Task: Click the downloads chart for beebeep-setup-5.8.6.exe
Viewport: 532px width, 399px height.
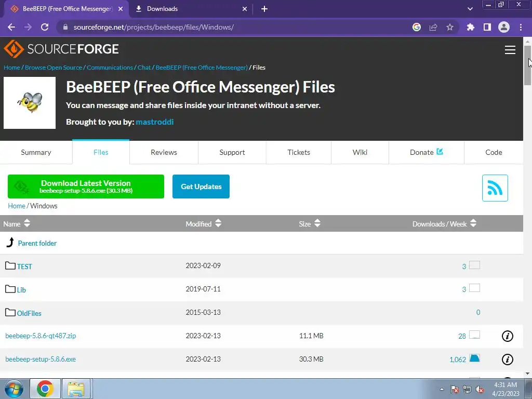Action: 474,358
